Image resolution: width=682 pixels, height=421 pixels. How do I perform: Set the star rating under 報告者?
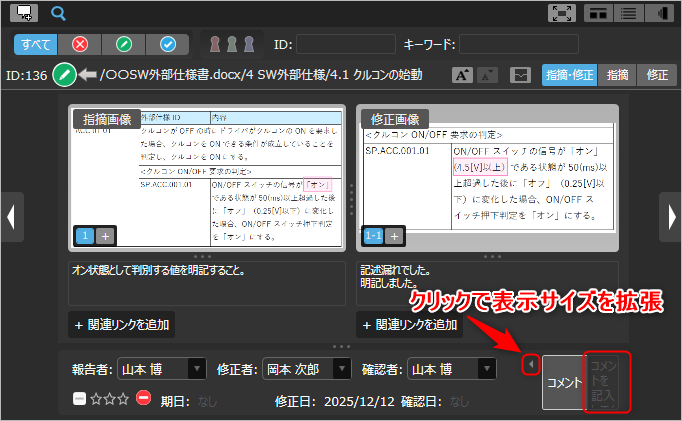109,400
